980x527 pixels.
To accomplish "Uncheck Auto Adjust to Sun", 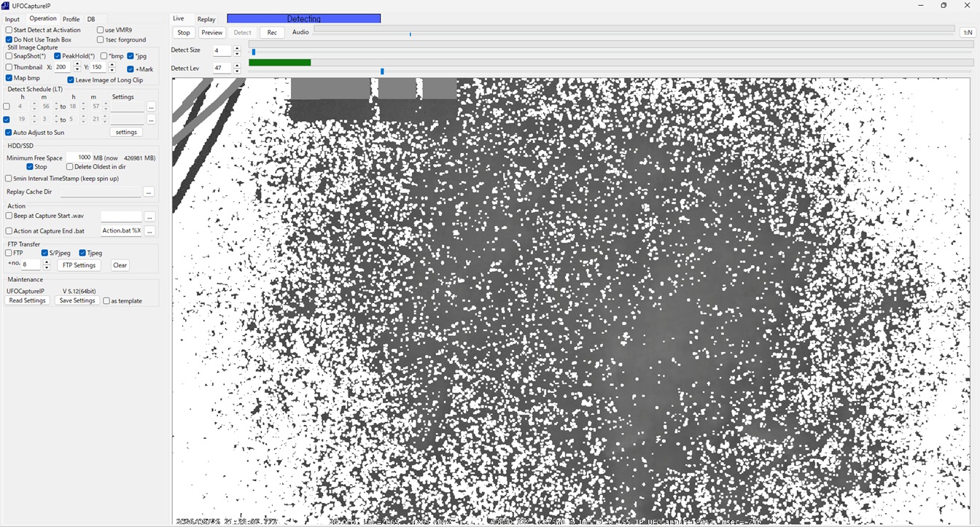I will point(9,133).
